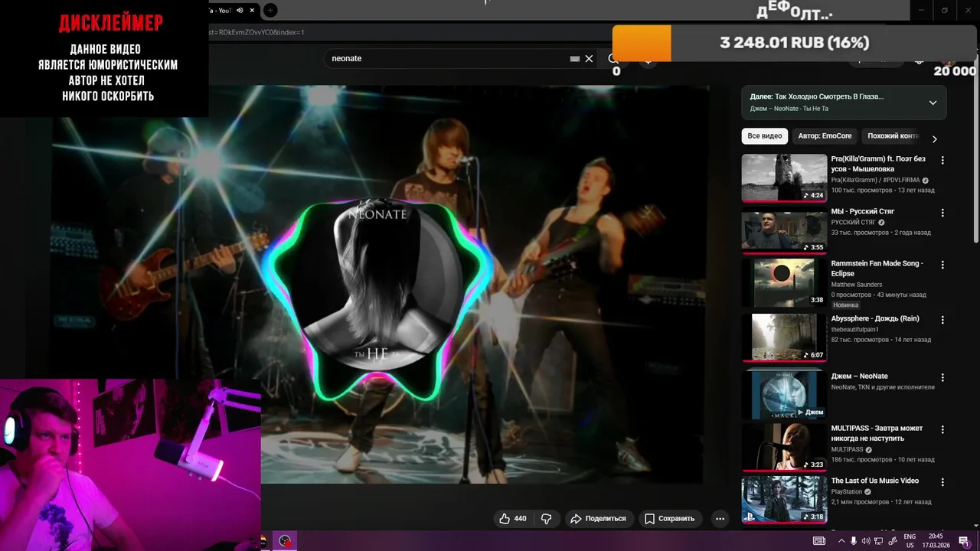The image size is (980, 551).
Task: Open the notification center icon
Action: coord(964,540)
